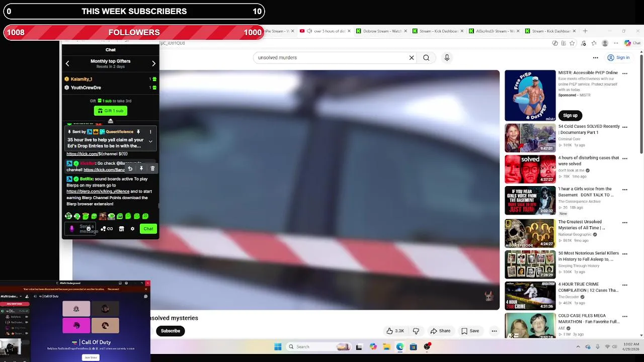Open pinned message three-dot options
Image resolution: width=644 pixels, height=362 pixels.
click(150, 132)
